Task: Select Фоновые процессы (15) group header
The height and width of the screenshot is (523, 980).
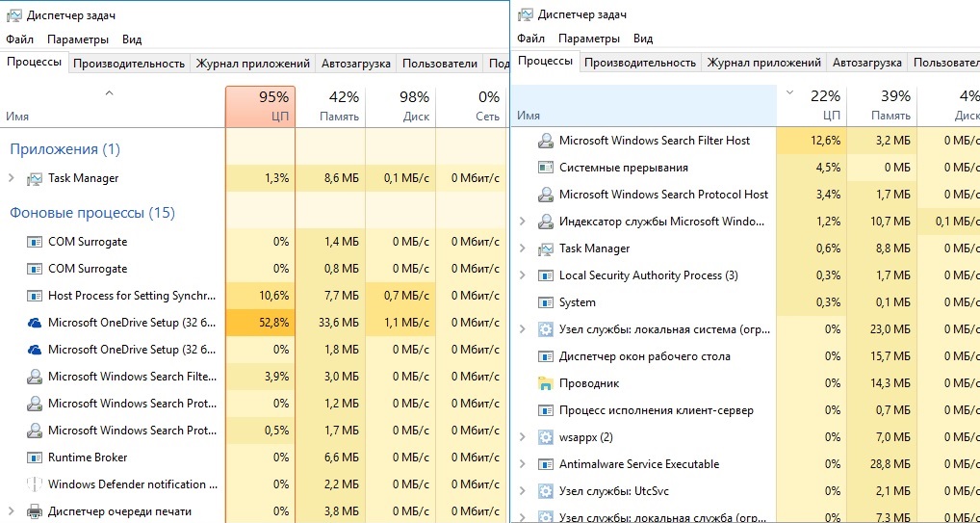Action: [91, 213]
